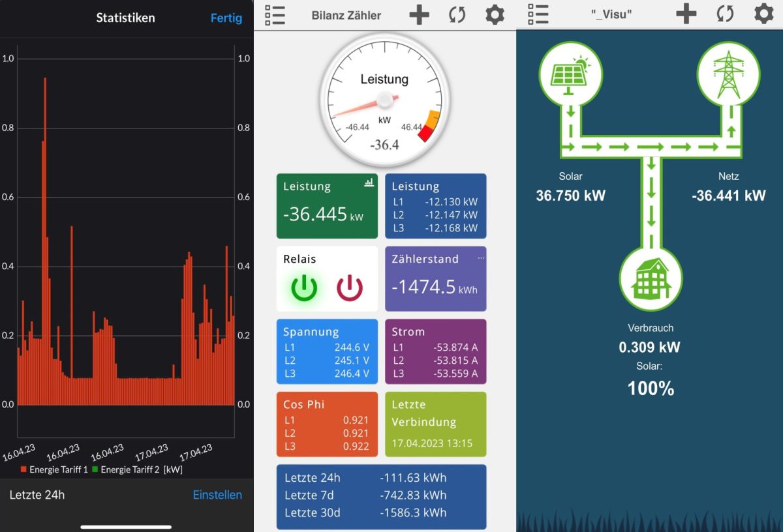Turn relay off with red power button
This screenshot has height=532, width=783.
pyautogui.click(x=350, y=288)
